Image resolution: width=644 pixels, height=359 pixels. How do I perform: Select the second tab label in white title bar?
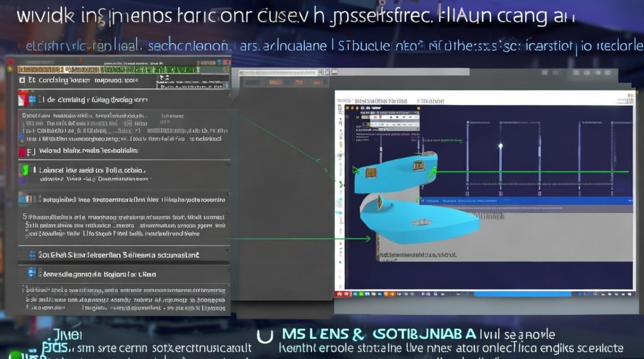click(430, 101)
